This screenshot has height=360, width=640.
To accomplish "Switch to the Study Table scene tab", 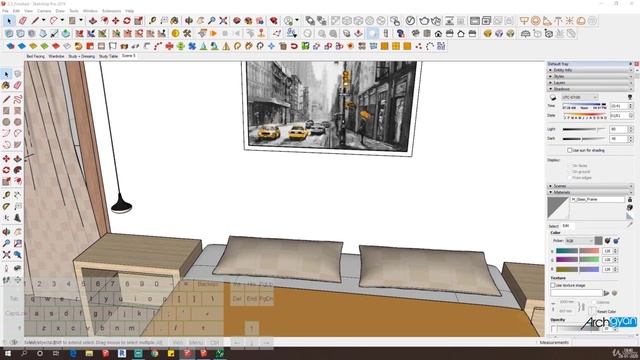I will pos(108,56).
